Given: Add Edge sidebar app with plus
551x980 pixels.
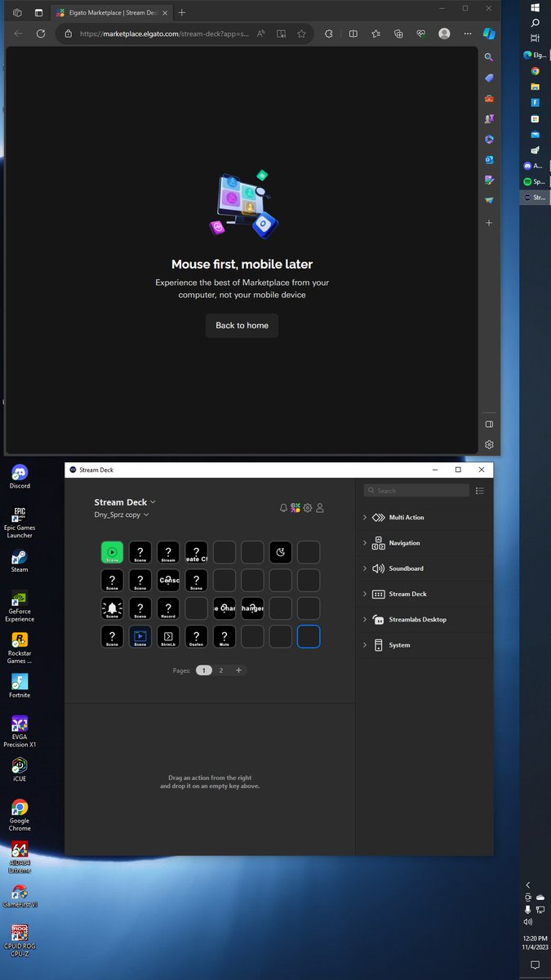Looking at the screenshot, I should pos(489,222).
